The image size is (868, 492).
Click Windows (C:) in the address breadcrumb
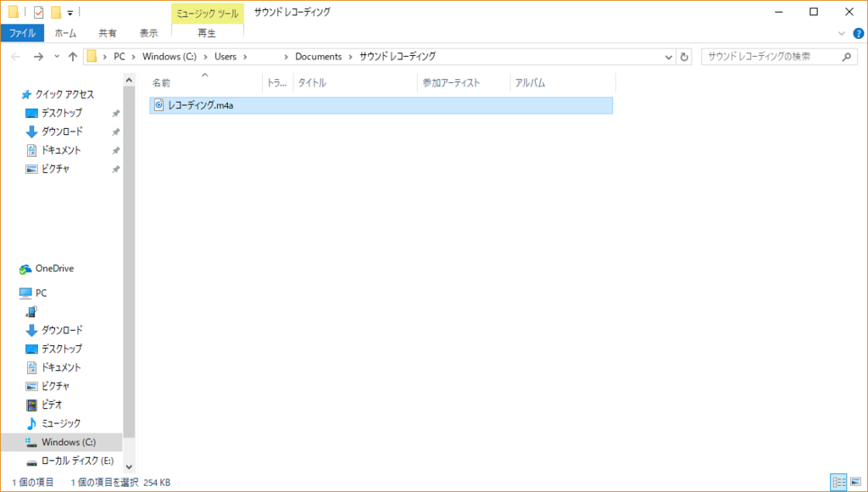click(x=170, y=57)
